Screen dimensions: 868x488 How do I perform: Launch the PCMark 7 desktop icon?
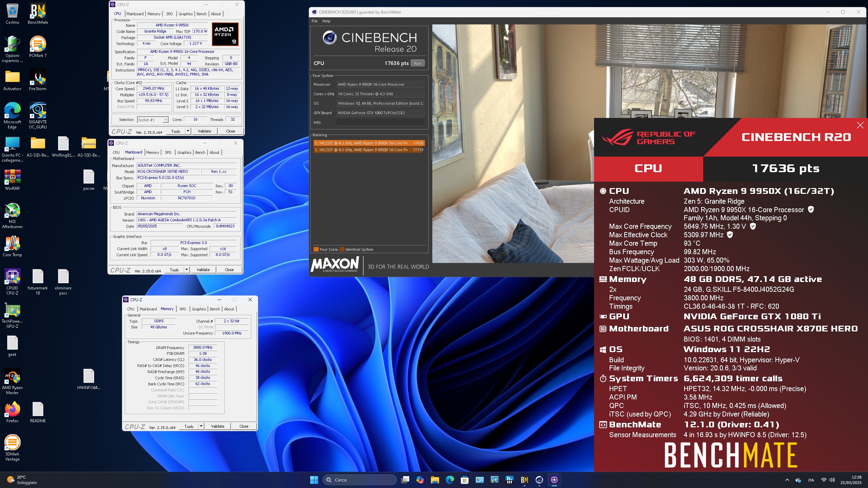pyautogui.click(x=38, y=47)
